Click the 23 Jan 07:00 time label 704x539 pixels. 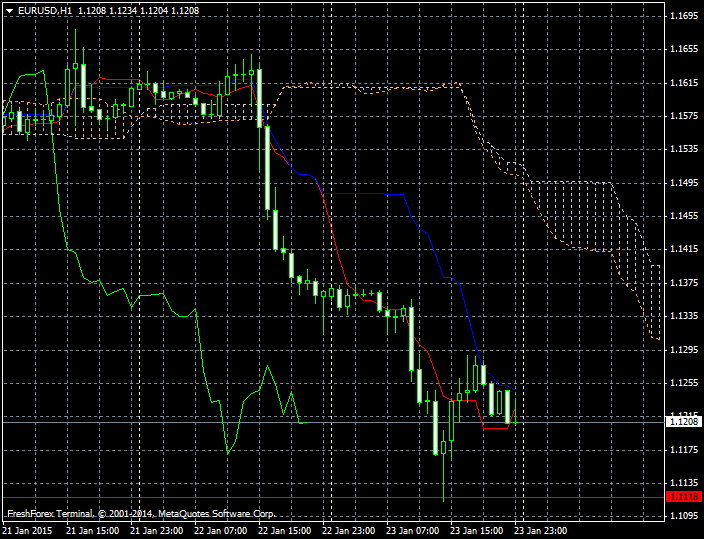click(412, 531)
